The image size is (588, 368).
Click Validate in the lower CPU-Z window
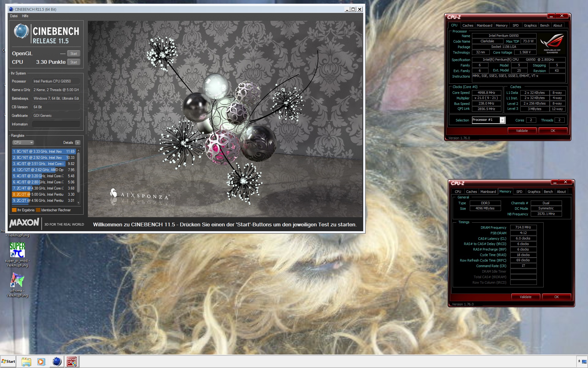(526, 297)
